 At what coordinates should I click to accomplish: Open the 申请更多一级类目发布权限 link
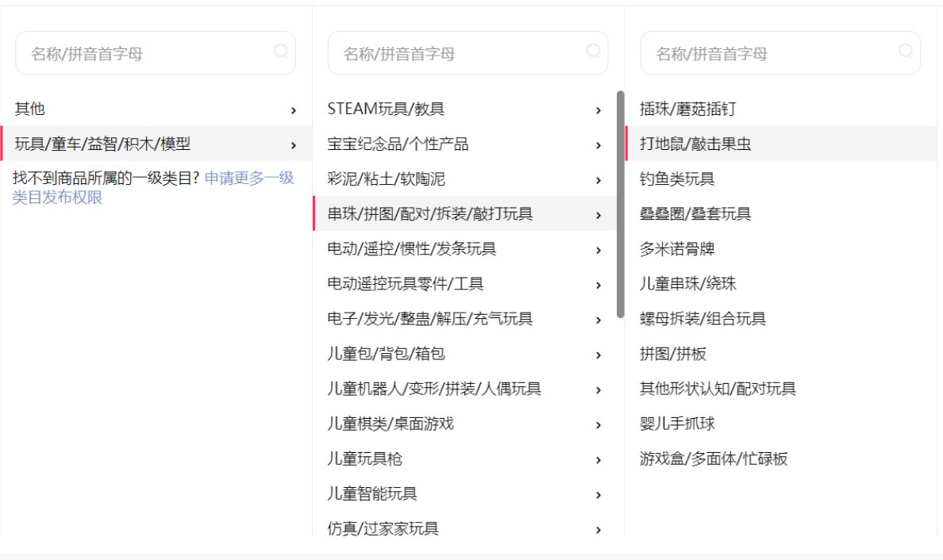coord(248,179)
